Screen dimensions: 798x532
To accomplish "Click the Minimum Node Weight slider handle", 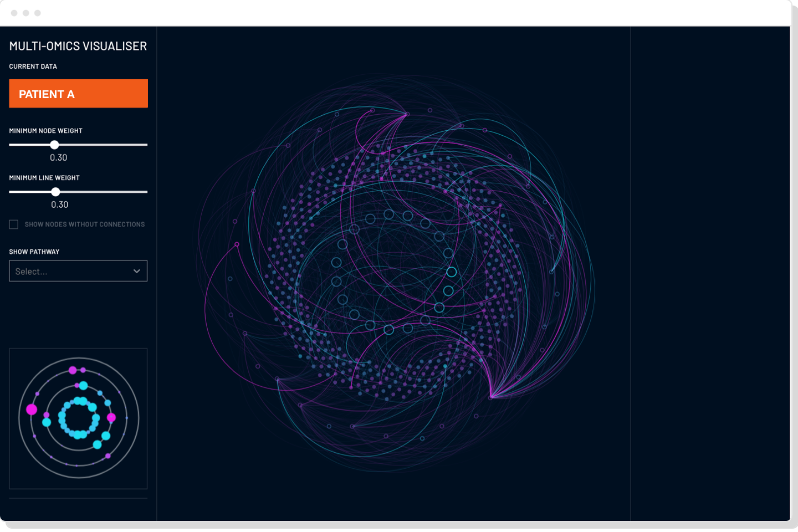I will pyautogui.click(x=54, y=145).
